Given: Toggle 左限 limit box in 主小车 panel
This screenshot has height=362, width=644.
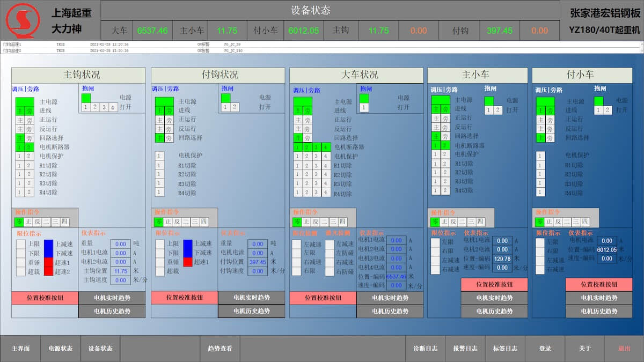Looking at the screenshot, I should coord(435,242).
